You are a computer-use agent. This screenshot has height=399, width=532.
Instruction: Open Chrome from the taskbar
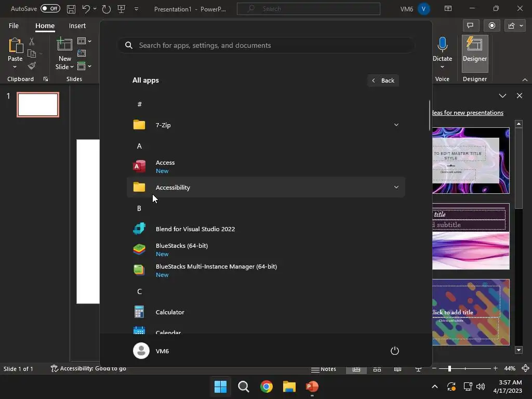point(267,387)
